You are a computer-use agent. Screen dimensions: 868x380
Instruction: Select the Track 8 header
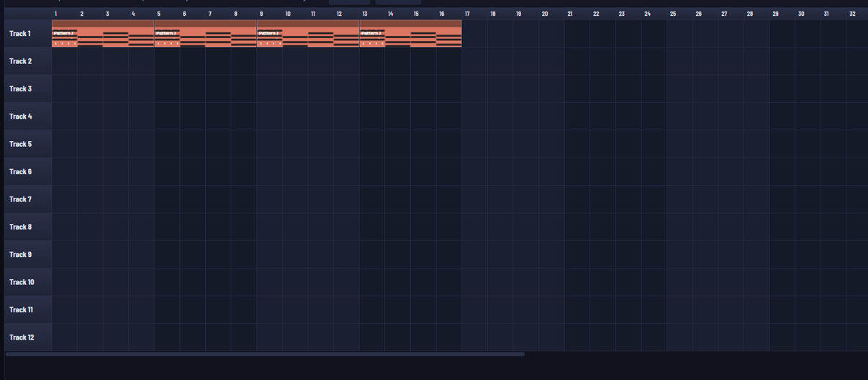[x=28, y=227]
